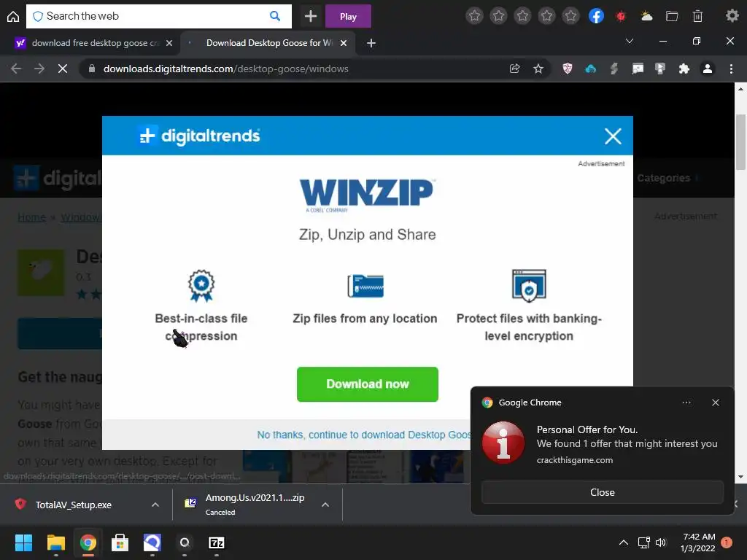Click No thanks, continue to download link

364,435
